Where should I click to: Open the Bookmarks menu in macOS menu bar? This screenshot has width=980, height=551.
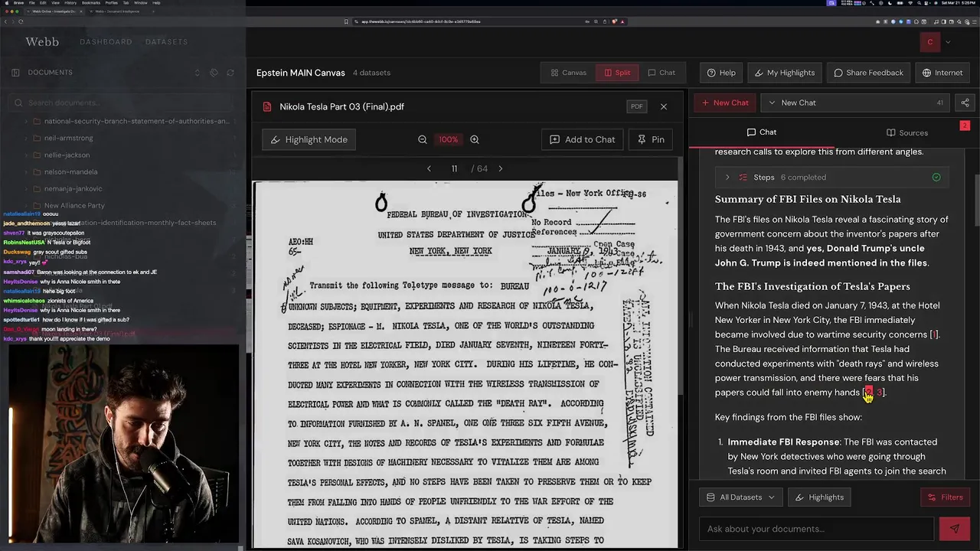click(90, 3)
